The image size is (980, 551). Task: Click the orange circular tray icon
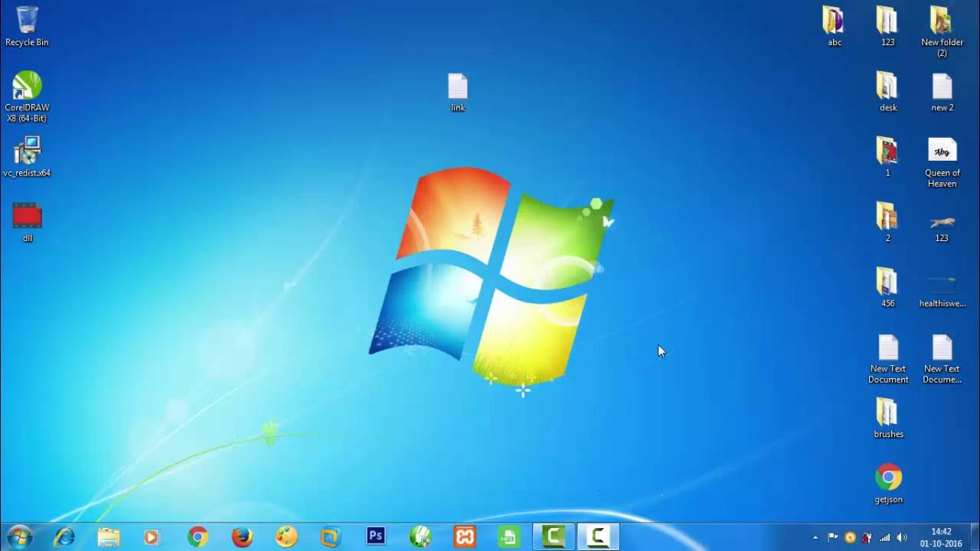pos(850,537)
